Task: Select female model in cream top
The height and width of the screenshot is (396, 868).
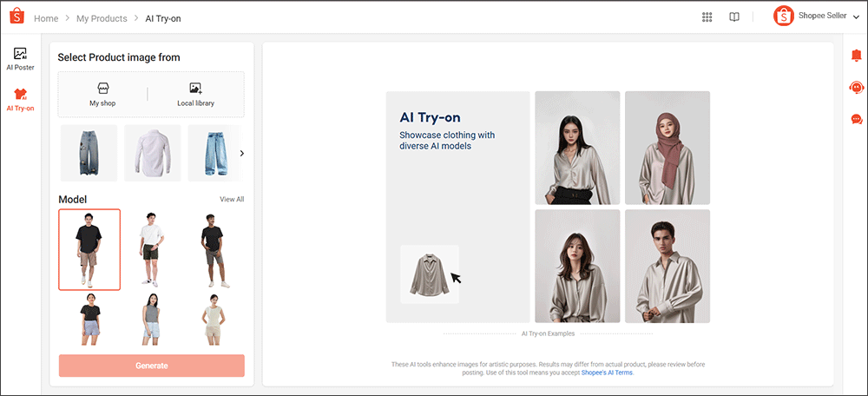Action: (214, 320)
